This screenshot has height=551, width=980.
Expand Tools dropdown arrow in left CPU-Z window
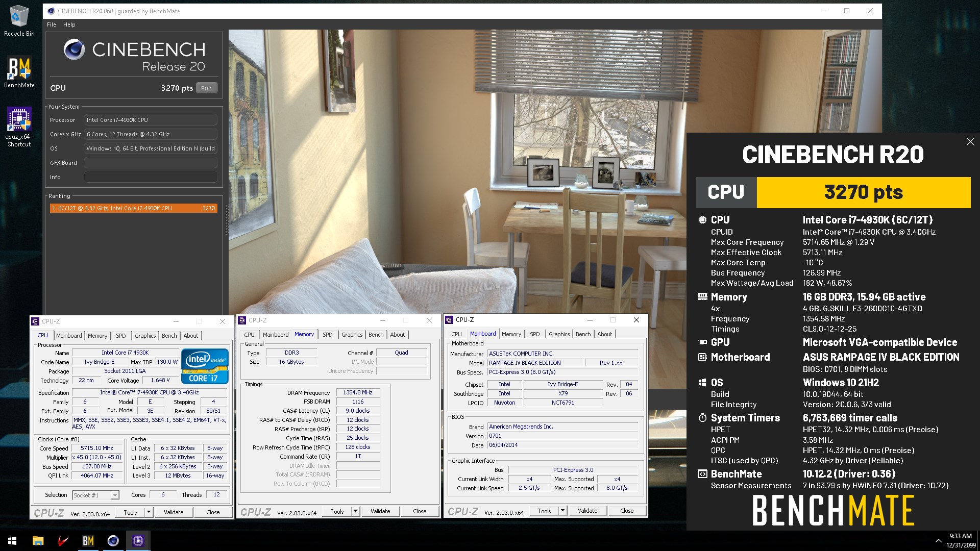click(x=149, y=512)
